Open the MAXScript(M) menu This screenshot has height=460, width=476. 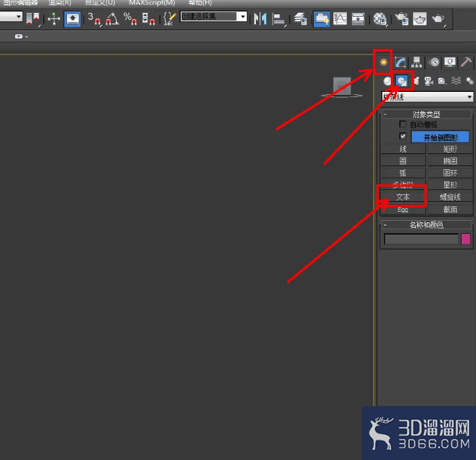[x=152, y=3]
